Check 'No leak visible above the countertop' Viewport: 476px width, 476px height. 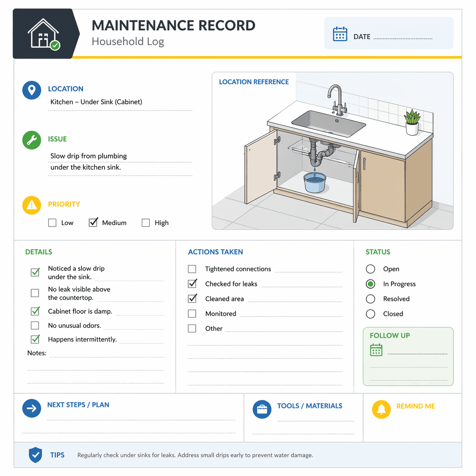(x=35, y=293)
